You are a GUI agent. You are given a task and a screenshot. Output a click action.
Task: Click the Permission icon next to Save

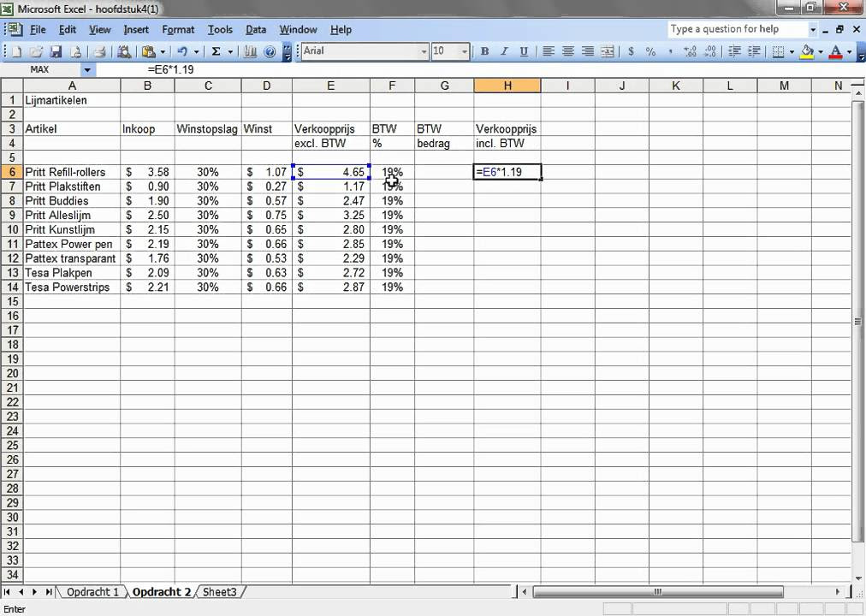(x=75, y=52)
